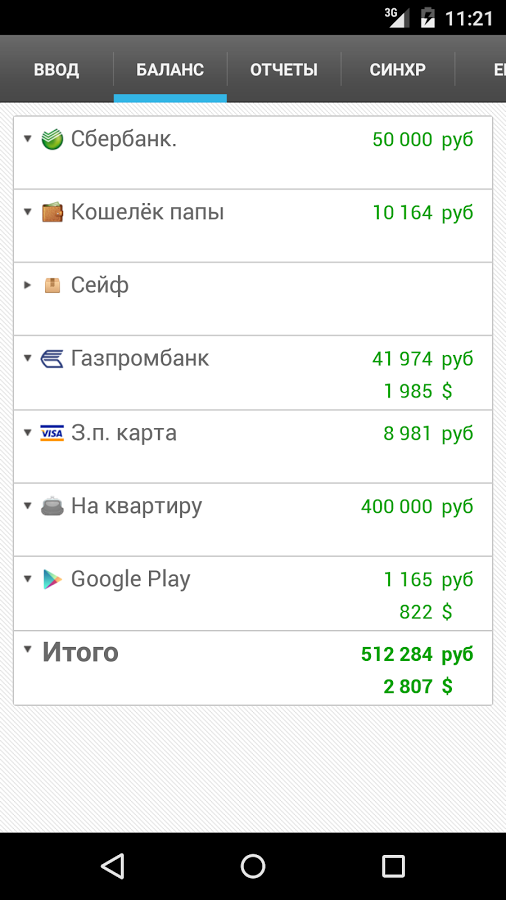The height and width of the screenshot is (900, 506).
Task: Tap the Газпромбанк logo icon
Action: pyautogui.click(x=52, y=359)
